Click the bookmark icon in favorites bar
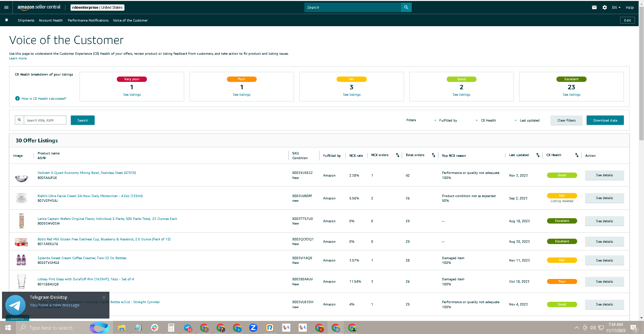The height and width of the screenshot is (334, 644). [6, 20]
